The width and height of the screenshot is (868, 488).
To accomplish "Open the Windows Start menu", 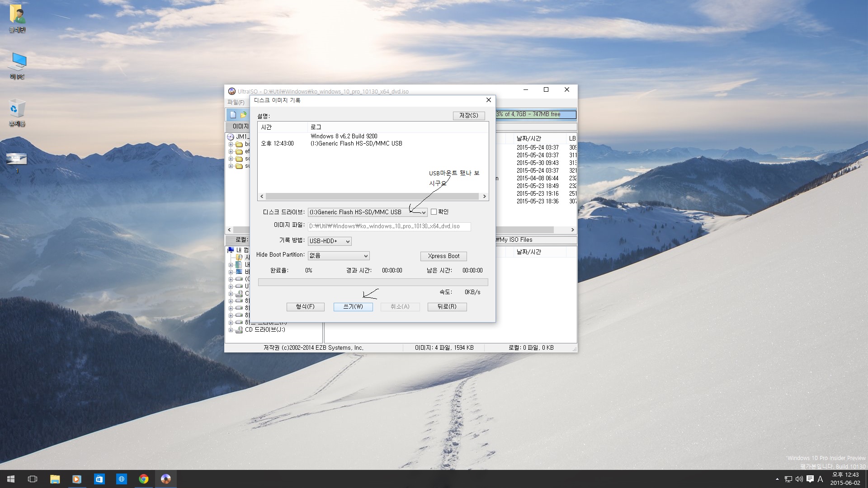I will [x=11, y=479].
